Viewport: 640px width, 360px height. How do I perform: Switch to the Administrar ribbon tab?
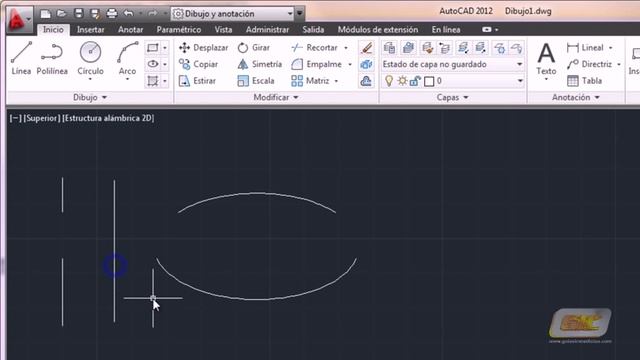point(267,30)
